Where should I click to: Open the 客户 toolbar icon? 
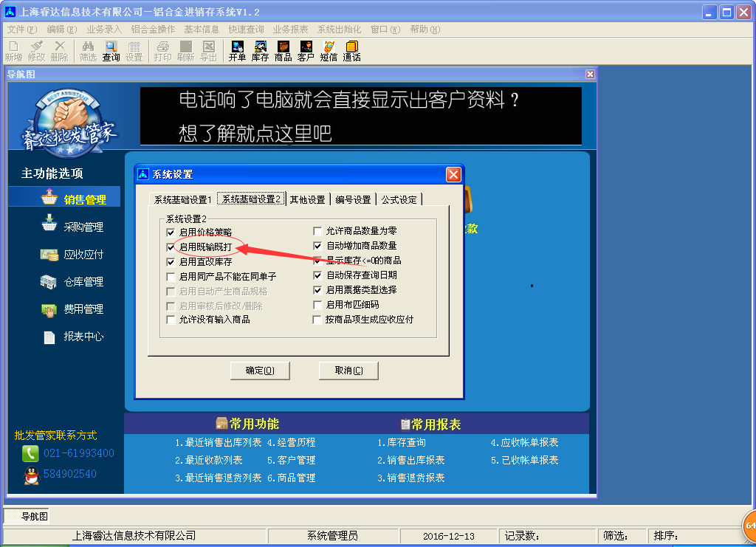[x=306, y=51]
